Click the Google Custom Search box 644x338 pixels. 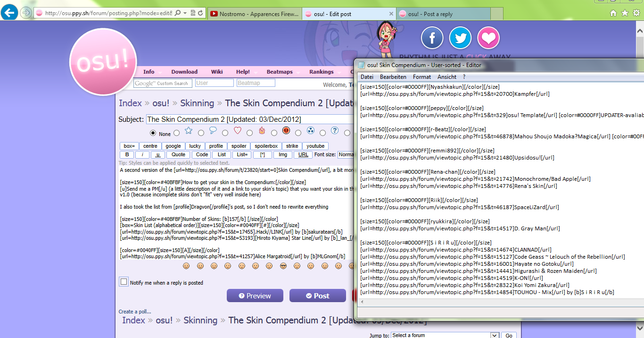[x=162, y=83]
